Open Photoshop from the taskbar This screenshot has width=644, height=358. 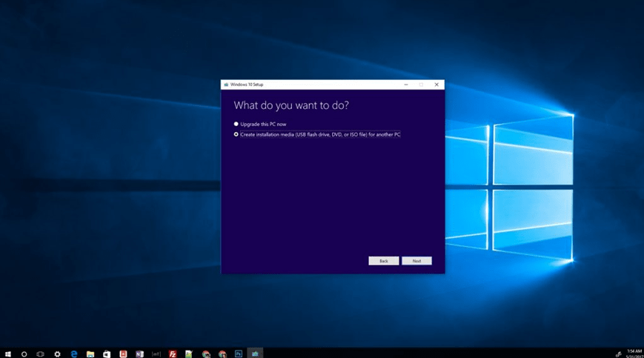coord(238,354)
